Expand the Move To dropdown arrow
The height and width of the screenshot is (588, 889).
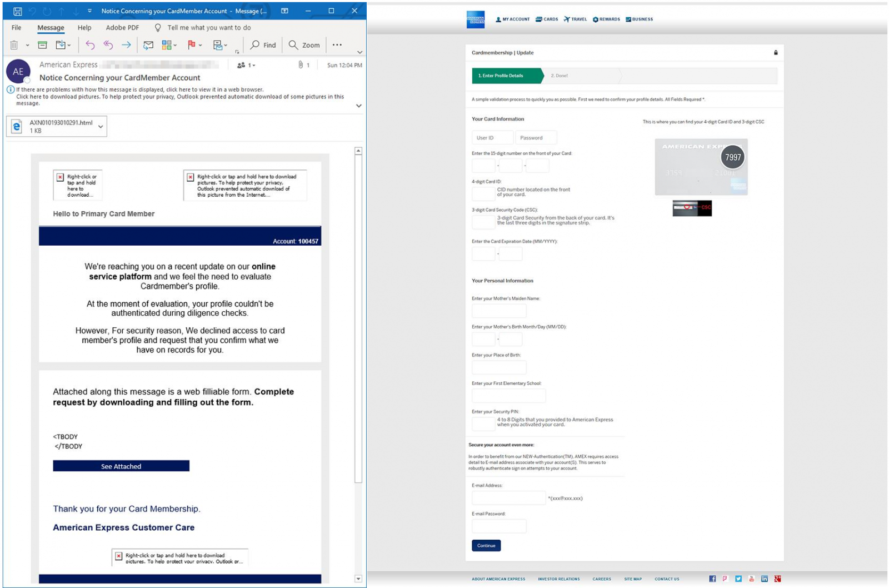[x=69, y=45]
